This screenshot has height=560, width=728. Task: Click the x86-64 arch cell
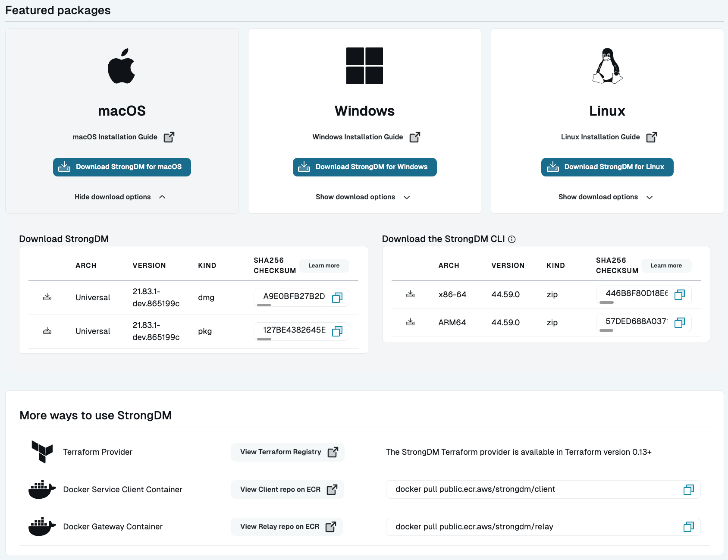click(452, 294)
